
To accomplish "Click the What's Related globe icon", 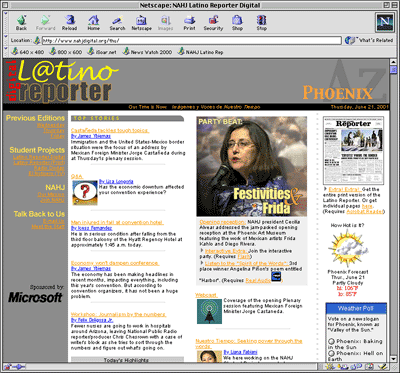I will pyautogui.click(x=350, y=40).
